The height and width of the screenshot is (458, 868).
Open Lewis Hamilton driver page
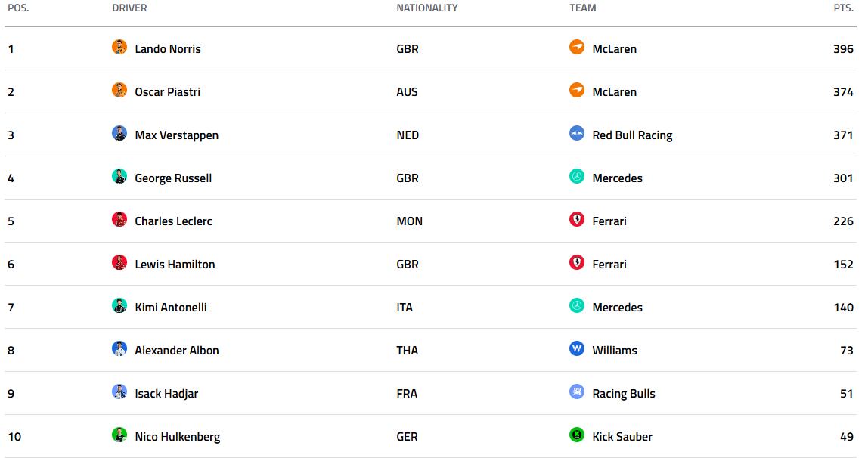(x=175, y=265)
